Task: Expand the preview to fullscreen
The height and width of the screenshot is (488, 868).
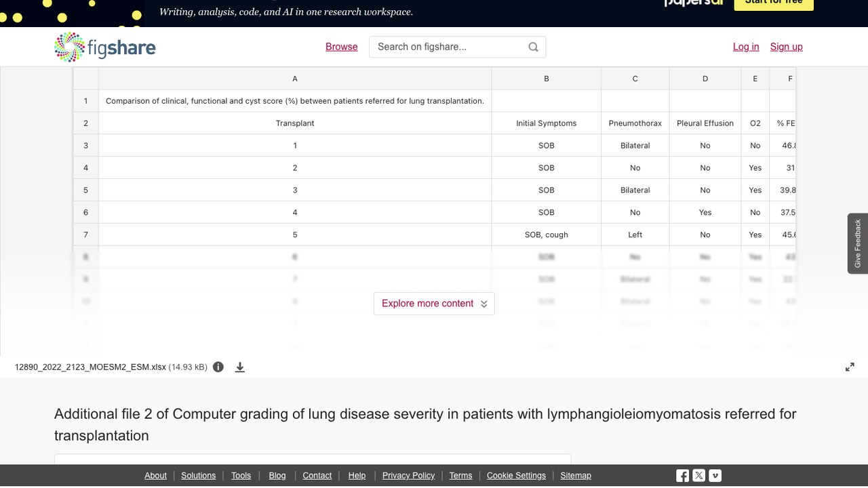Action: (x=850, y=367)
